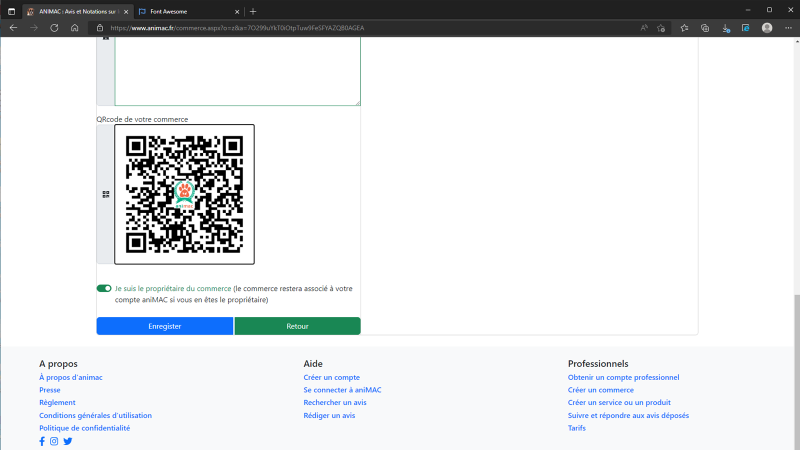Open Rechercher un avis link
Screen dimensions: 800x450
coord(335,403)
